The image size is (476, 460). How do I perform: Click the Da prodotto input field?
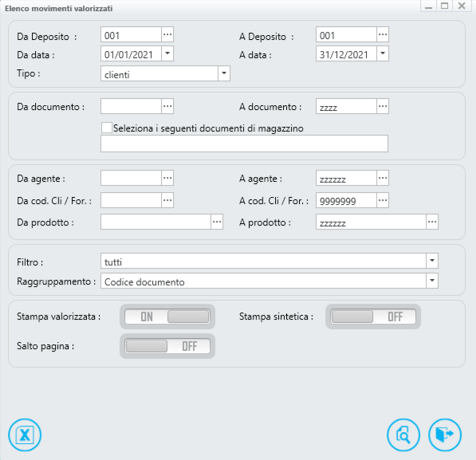pos(155,222)
